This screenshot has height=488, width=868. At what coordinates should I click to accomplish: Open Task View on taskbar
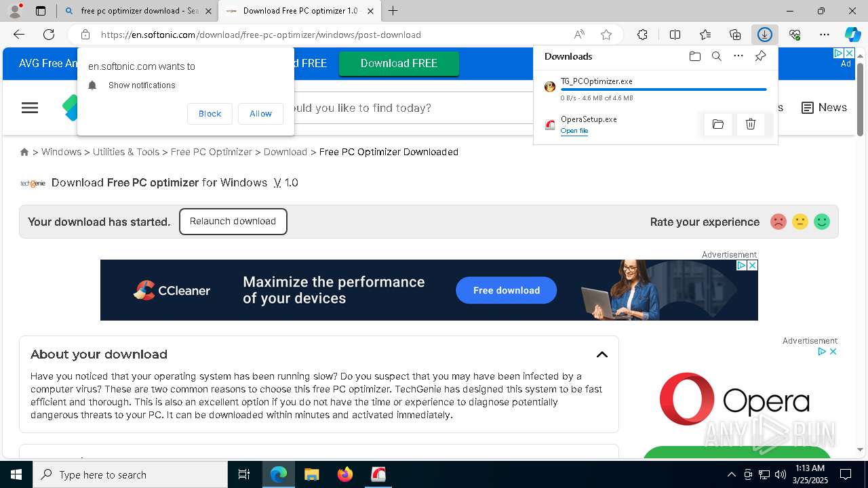point(244,474)
